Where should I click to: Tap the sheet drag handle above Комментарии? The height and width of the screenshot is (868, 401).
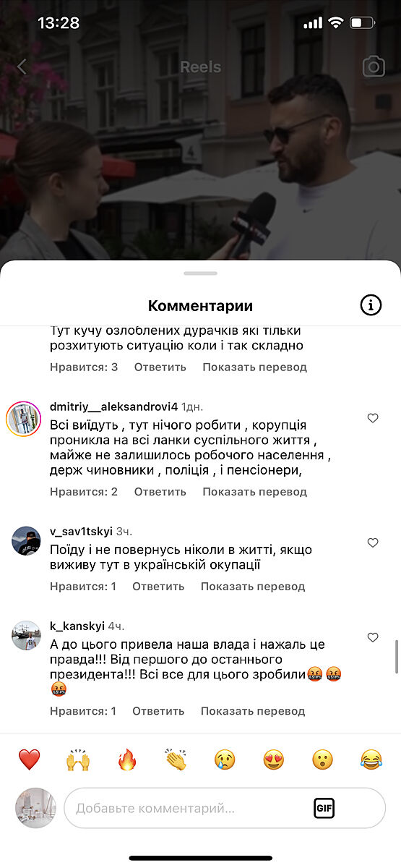pyautogui.click(x=200, y=273)
